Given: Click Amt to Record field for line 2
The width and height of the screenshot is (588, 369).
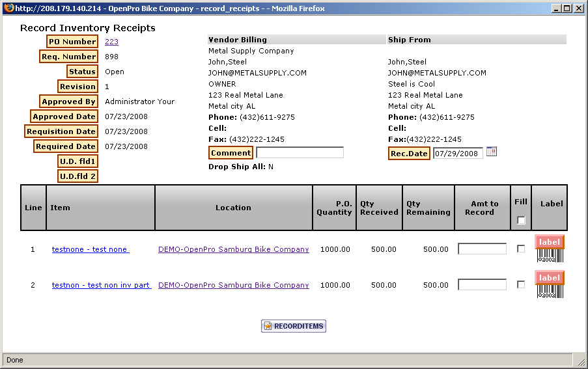Looking at the screenshot, I should 482,284.
